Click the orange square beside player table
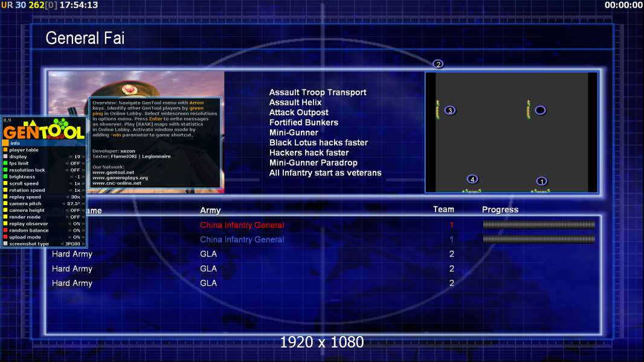The height and width of the screenshot is (362, 644). pyautogui.click(x=5, y=150)
